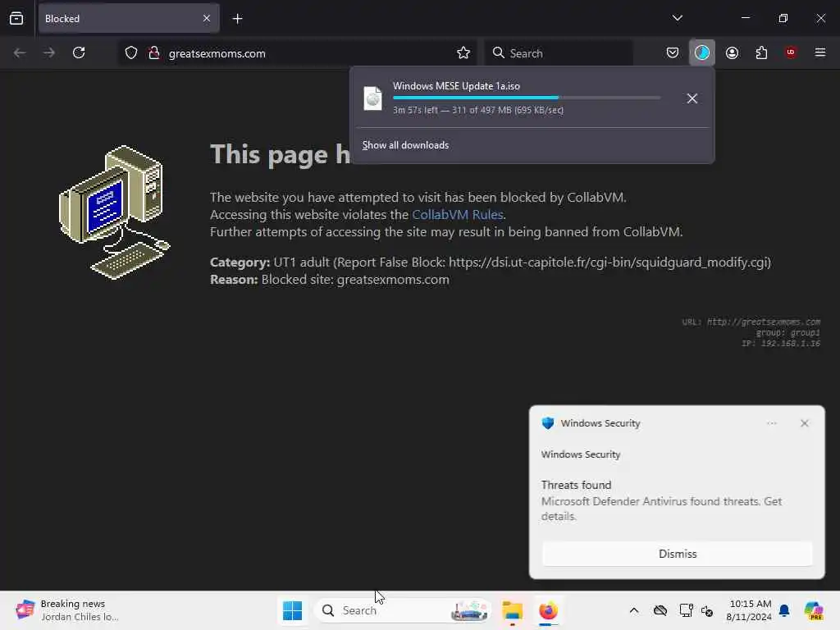The image size is (840, 630).
Task: Open File Explorer from taskbar
Action: point(512,610)
